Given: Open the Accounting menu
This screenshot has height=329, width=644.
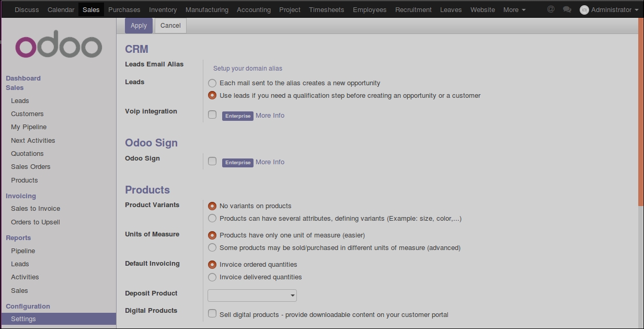Looking at the screenshot, I should coord(254,9).
